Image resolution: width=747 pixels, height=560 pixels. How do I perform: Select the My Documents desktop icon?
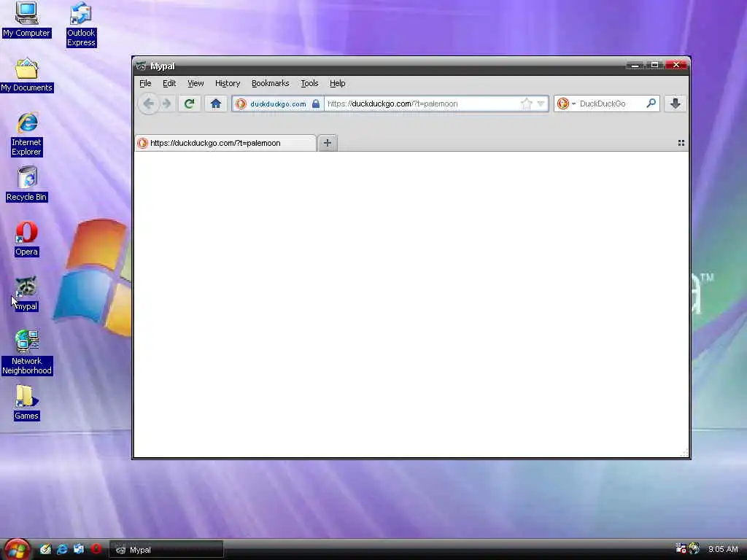pos(26,75)
